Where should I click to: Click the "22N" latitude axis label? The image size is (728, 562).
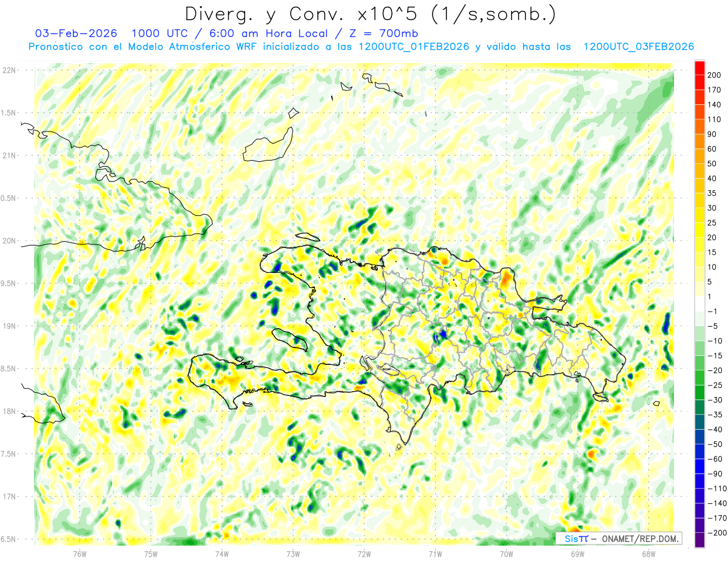pos(9,70)
